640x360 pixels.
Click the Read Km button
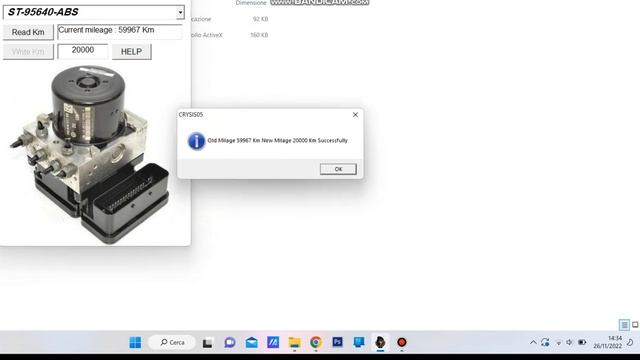tap(28, 32)
